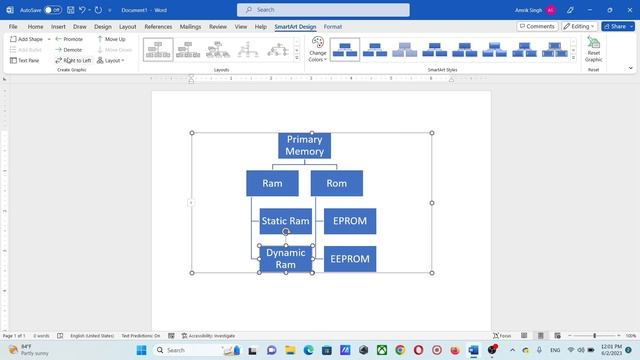The image size is (640, 360).
Task: Select the third layout thumbnail in Layouts
Action: tap(218, 50)
